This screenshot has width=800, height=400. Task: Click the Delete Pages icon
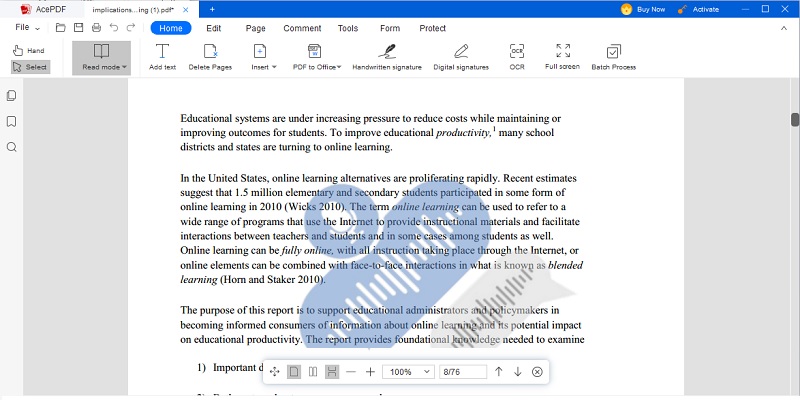(x=210, y=57)
